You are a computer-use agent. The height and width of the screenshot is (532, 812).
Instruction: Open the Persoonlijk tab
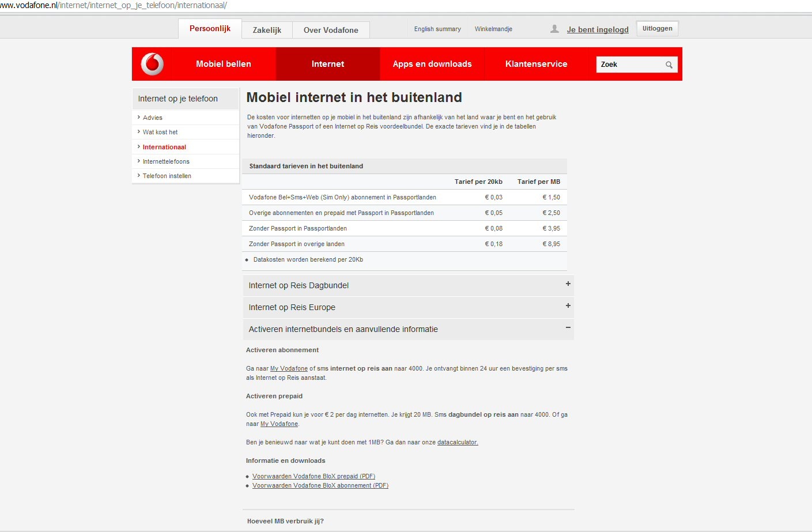210,29
